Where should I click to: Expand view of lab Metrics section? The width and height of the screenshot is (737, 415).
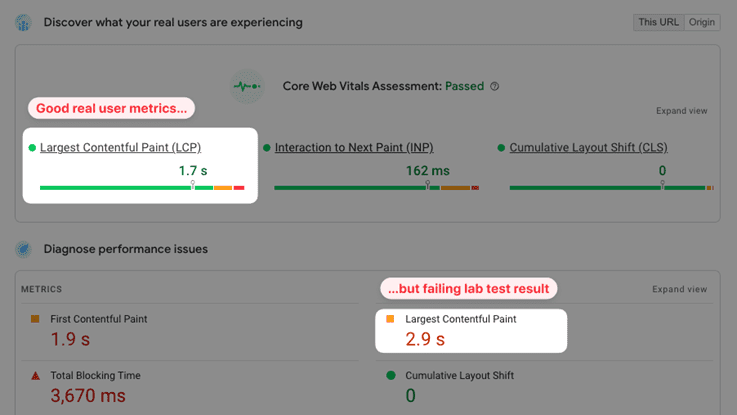(679, 290)
